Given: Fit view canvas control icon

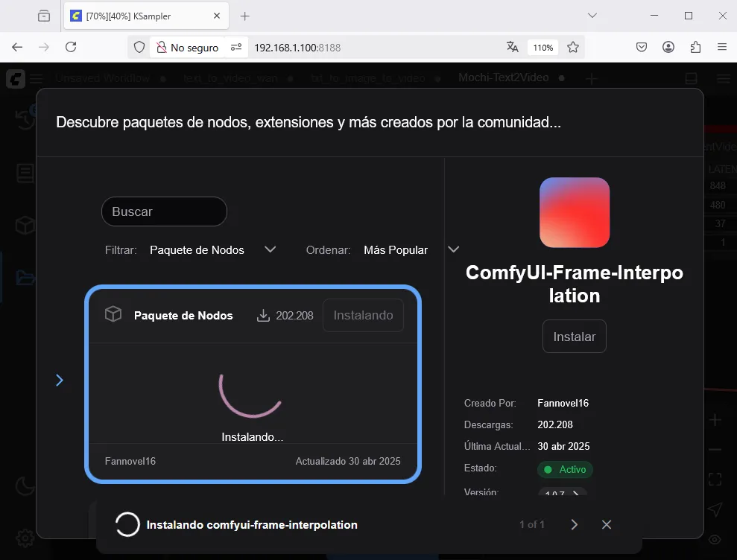Looking at the screenshot, I should 715,479.
